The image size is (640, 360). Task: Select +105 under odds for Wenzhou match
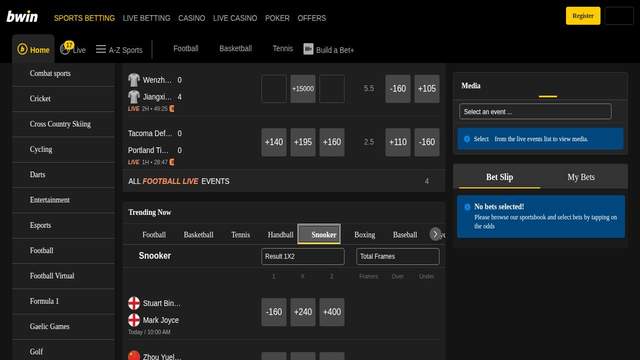(427, 89)
